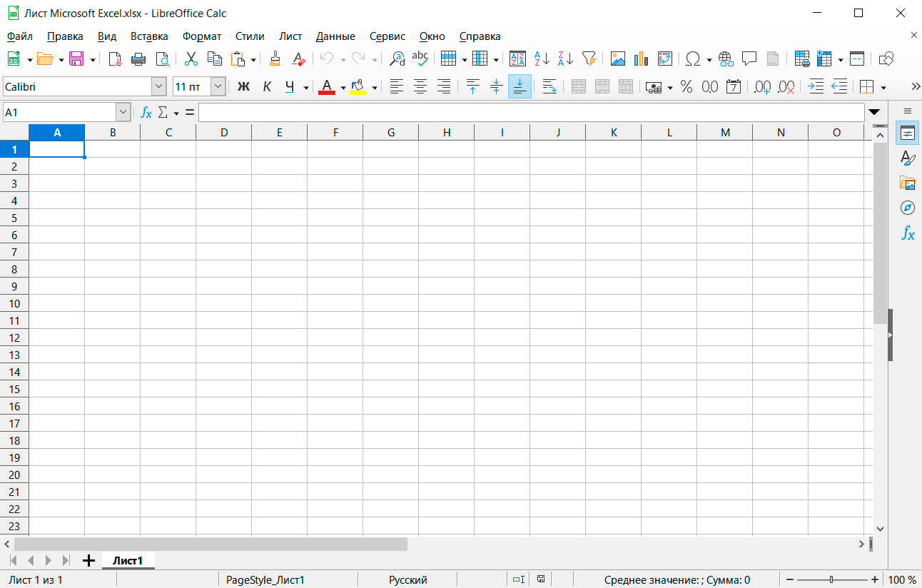Click the Русский language status field
The height and width of the screenshot is (588, 922).
(x=408, y=580)
